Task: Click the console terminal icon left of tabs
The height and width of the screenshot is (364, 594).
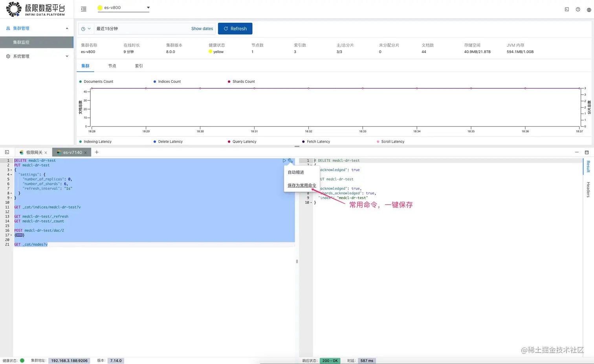Action: [x=7, y=152]
